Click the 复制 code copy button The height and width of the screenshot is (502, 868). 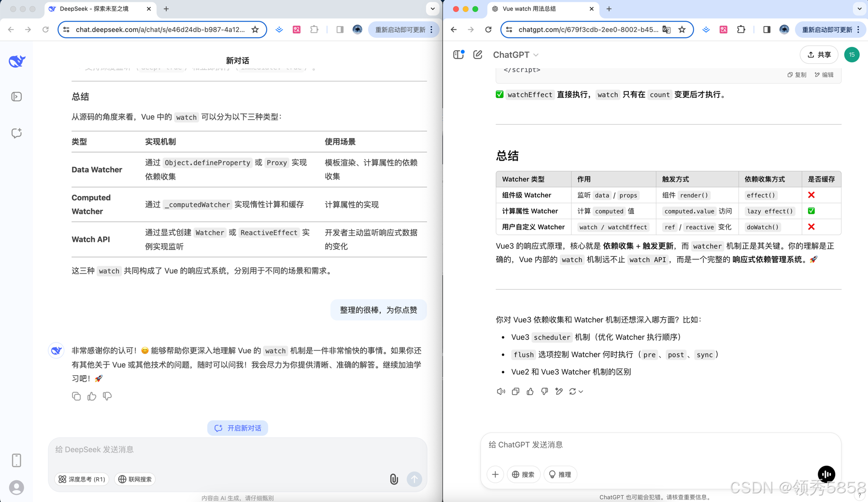point(797,75)
